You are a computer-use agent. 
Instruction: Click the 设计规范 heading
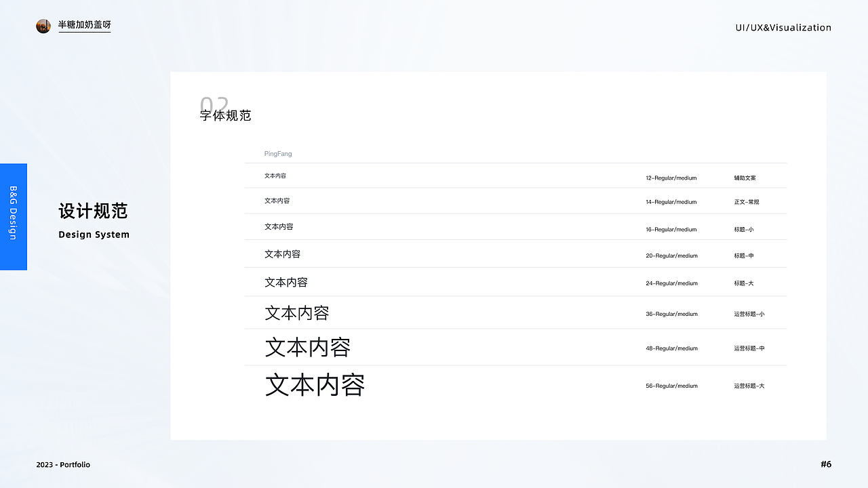click(93, 211)
